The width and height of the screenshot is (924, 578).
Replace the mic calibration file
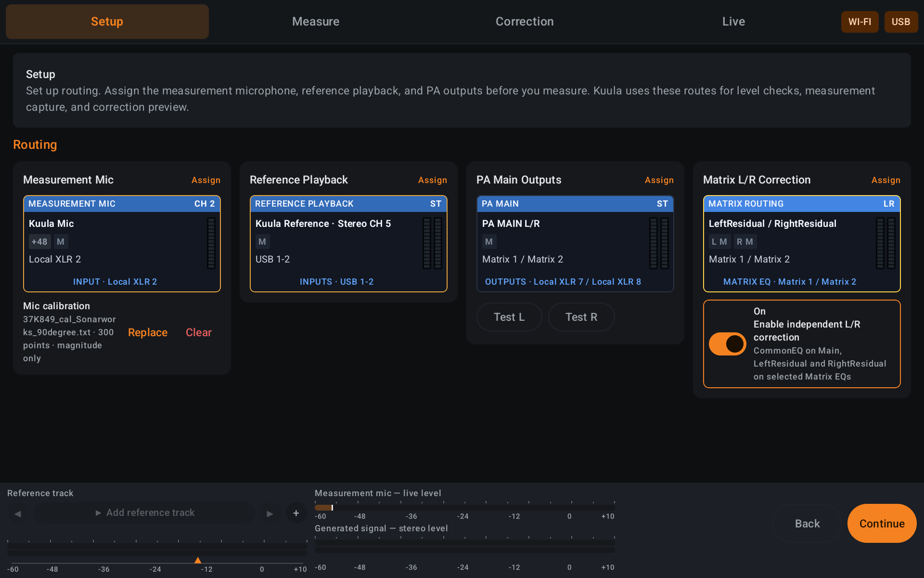click(x=148, y=332)
